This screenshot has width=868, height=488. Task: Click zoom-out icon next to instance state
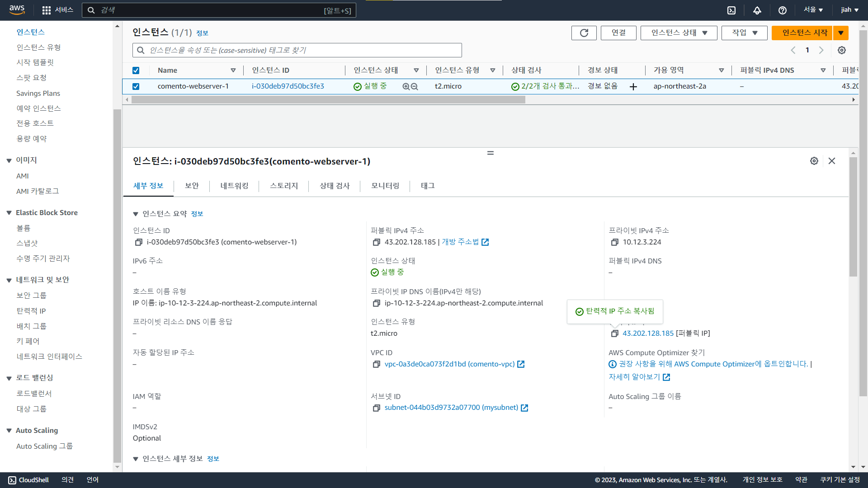414,87
